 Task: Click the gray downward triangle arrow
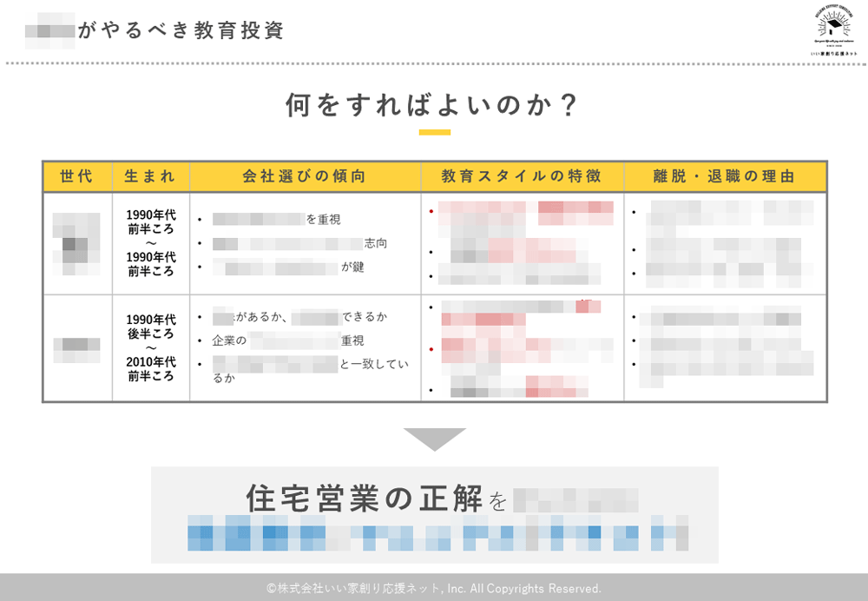(435, 439)
